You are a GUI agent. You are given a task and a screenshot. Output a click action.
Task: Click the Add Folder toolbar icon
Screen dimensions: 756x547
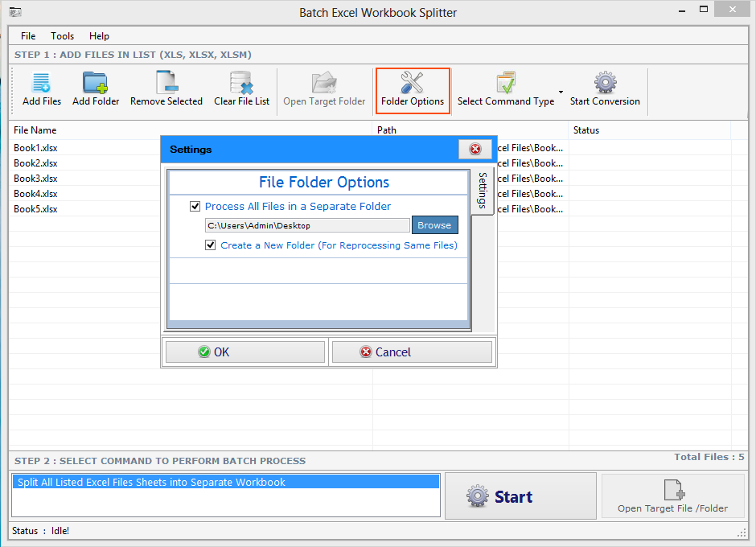pyautogui.click(x=96, y=83)
